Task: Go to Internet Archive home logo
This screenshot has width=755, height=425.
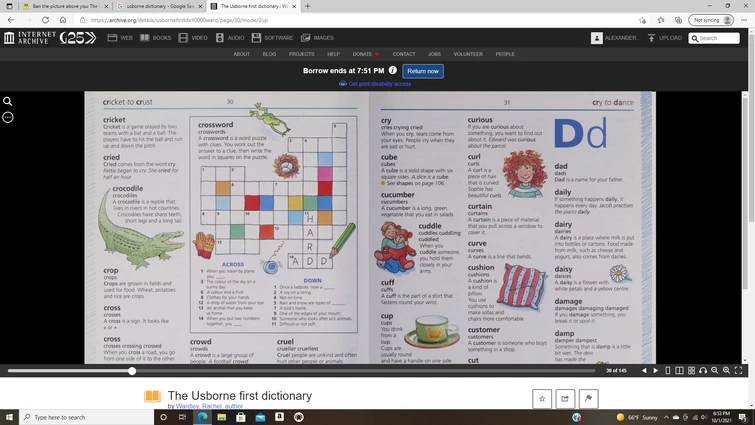Action: click(x=50, y=38)
